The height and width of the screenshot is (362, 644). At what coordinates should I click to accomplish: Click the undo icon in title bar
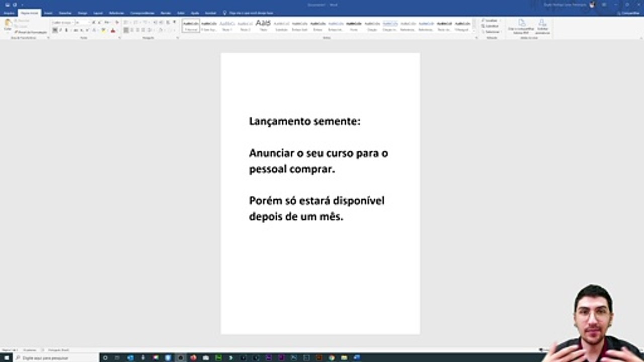pyautogui.click(x=15, y=5)
